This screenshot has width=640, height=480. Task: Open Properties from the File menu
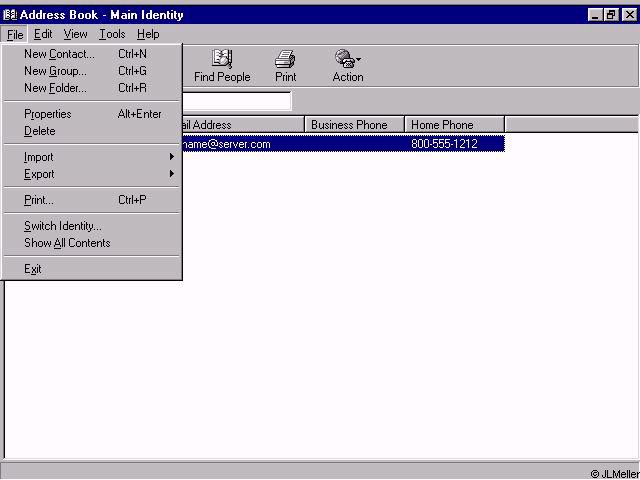(x=48, y=114)
